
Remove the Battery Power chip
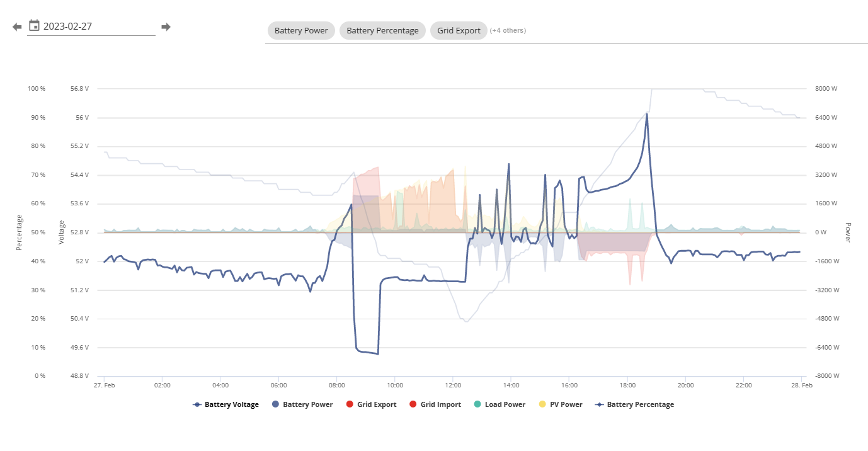pyautogui.click(x=301, y=30)
